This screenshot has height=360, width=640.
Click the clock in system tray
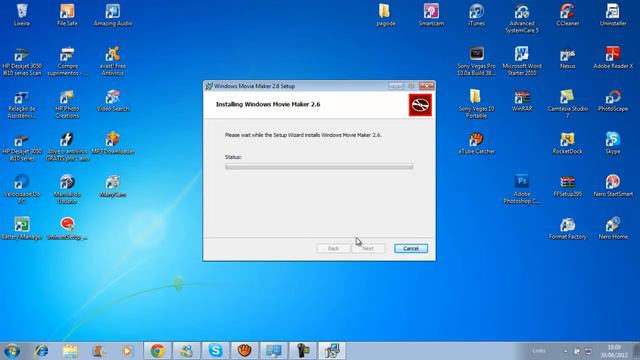614,351
